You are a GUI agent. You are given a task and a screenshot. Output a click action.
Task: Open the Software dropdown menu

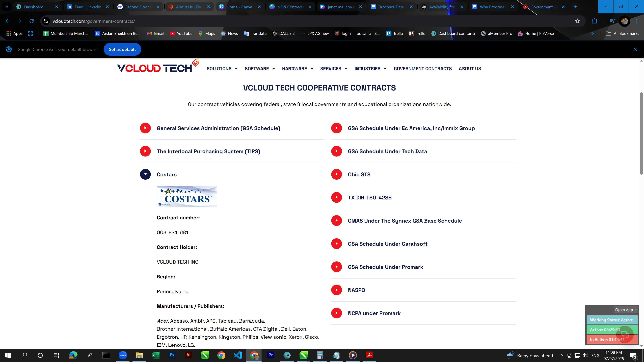tap(260, 69)
